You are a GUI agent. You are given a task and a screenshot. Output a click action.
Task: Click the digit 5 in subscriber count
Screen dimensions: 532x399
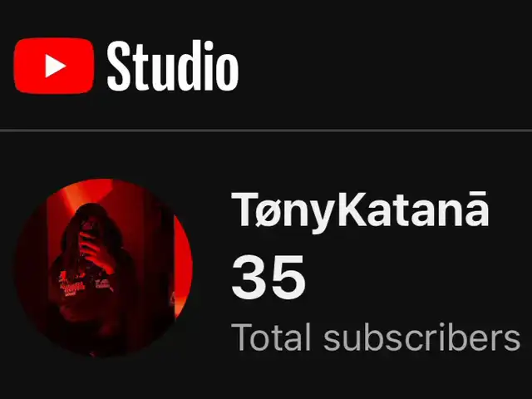coord(288,277)
